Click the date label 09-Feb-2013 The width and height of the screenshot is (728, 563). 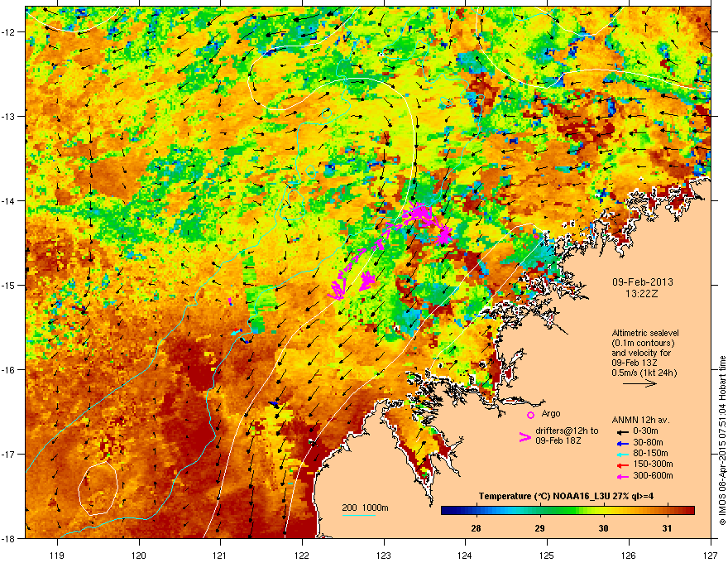coord(642,282)
